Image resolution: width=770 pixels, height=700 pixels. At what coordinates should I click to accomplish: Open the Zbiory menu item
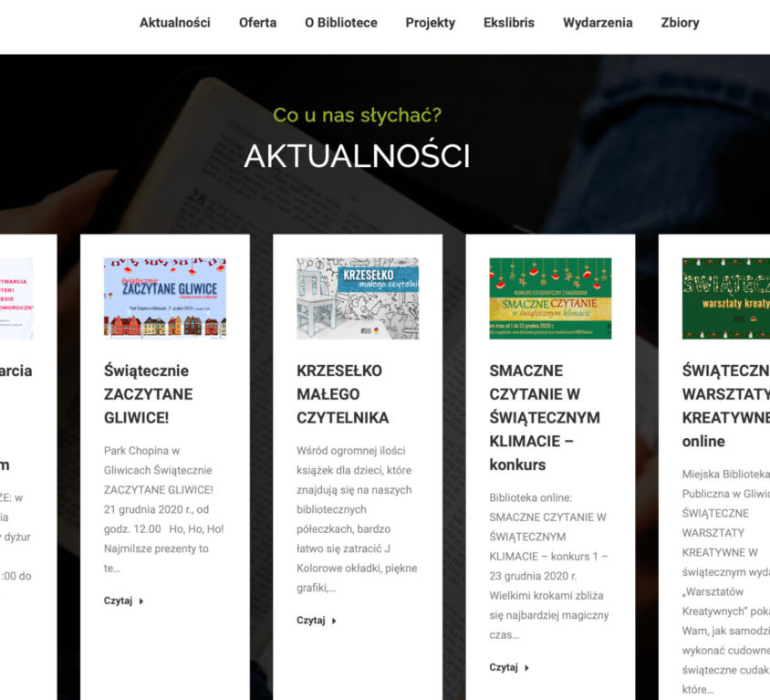680,23
